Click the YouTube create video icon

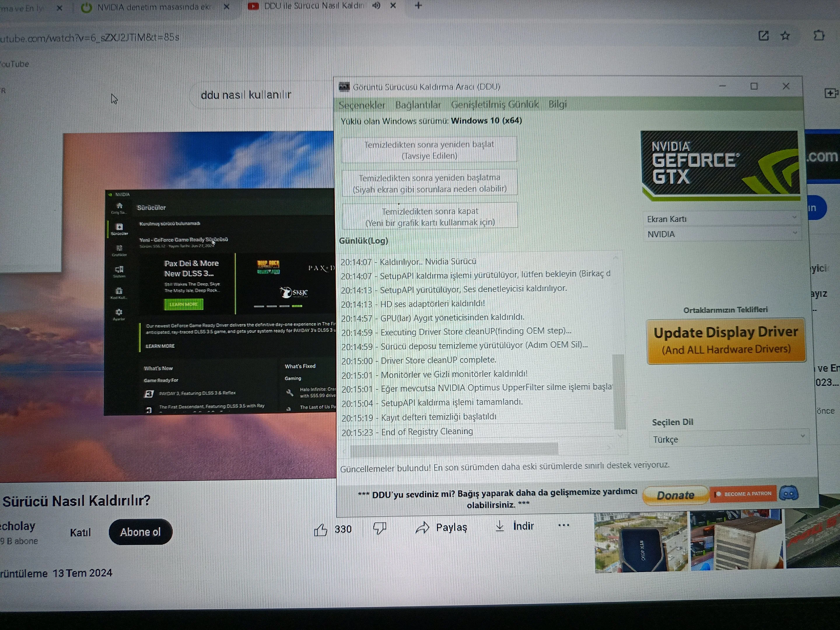point(831,93)
